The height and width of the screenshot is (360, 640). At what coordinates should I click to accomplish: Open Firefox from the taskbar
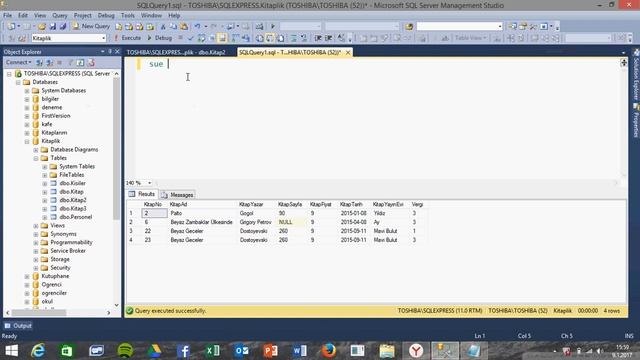[x=329, y=351]
